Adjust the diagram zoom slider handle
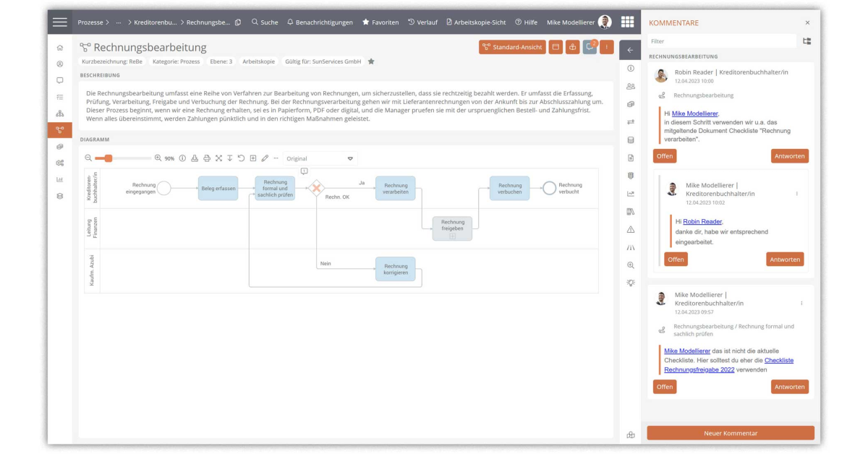868x454 pixels. (109, 158)
